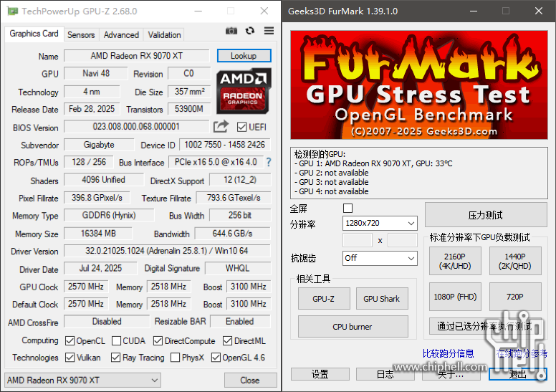Click the FurMark banner image
This screenshot has height=392, width=556.
[419, 85]
